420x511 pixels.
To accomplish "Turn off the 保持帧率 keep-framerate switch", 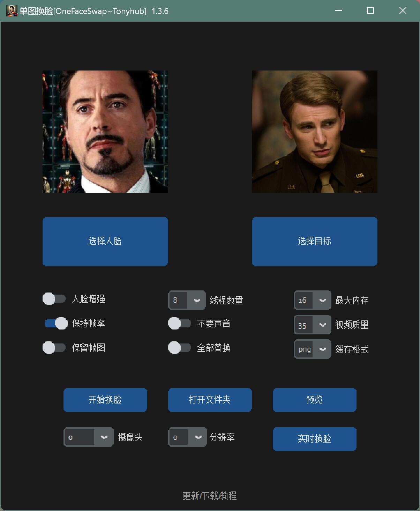I will coord(56,323).
